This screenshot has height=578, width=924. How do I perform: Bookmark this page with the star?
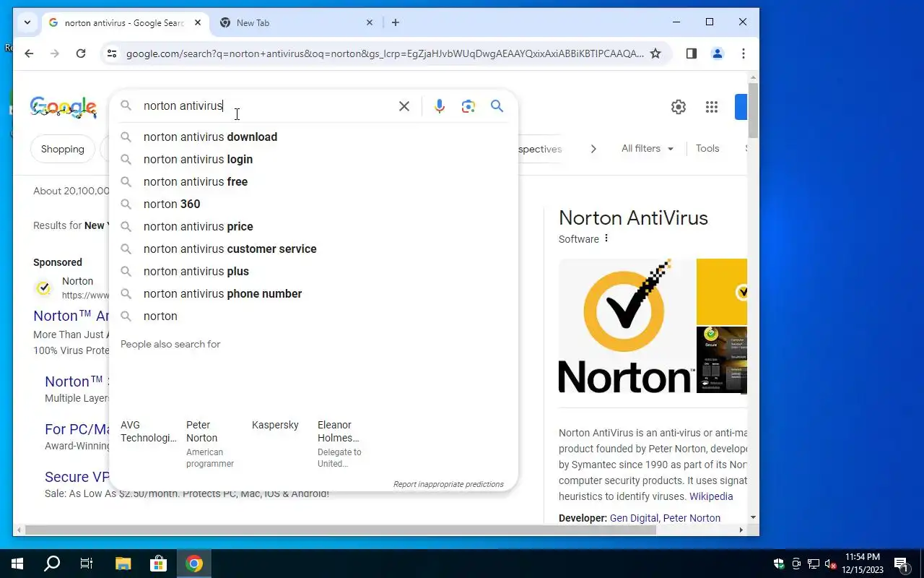[x=655, y=53]
